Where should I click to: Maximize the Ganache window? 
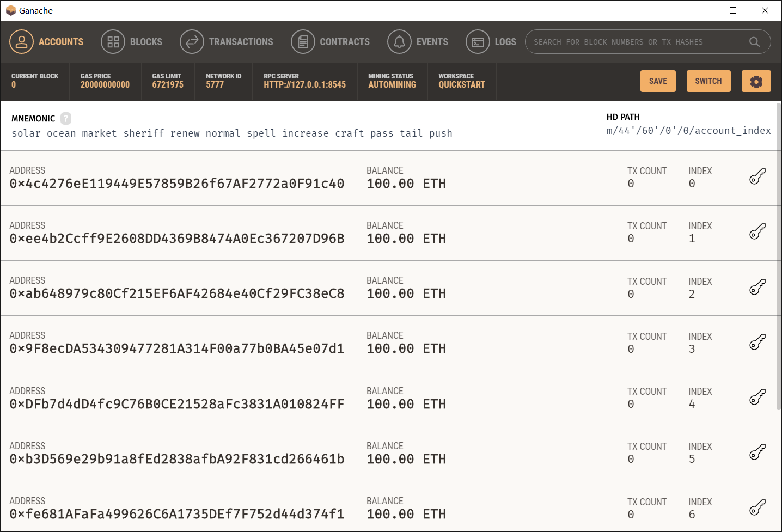(x=733, y=10)
